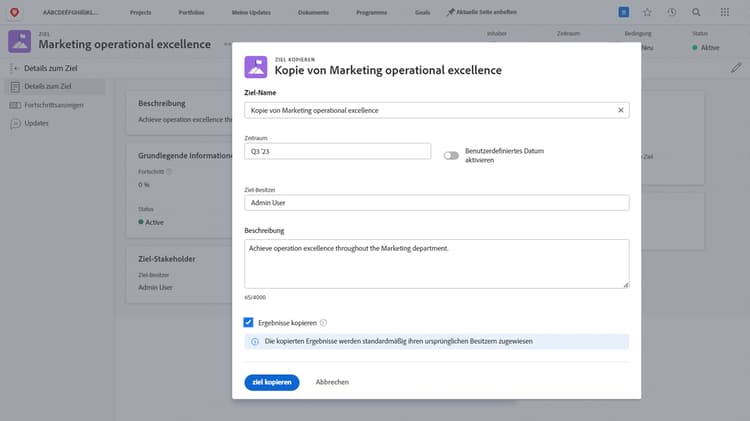The height and width of the screenshot is (421, 750).
Task: Click the info icon beside Ergebnisse kopieren
Action: pos(324,323)
